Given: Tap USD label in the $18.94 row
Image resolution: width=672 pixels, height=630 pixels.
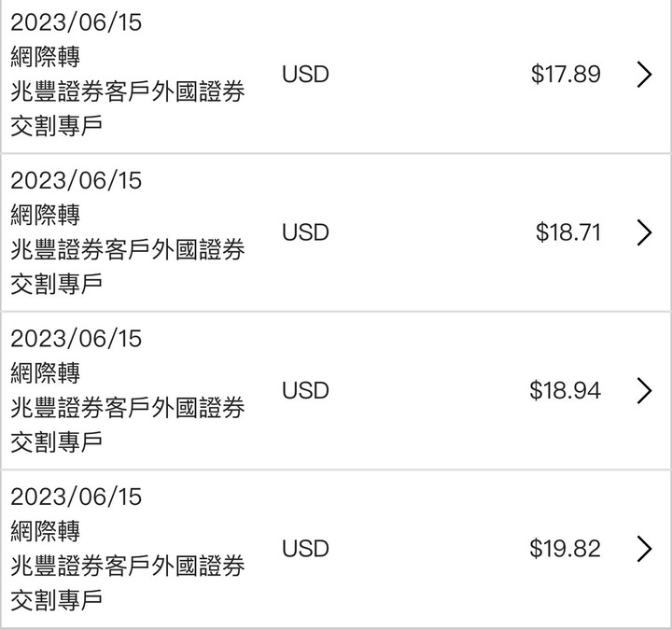Looking at the screenshot, I should (305, 390).
